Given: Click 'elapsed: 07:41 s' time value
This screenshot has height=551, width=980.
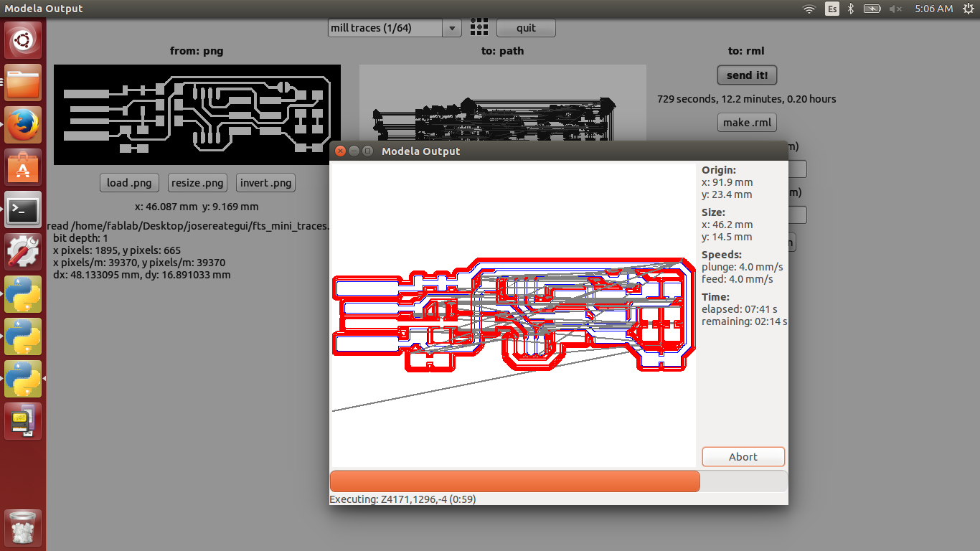Looking at the screenshot, I should coord(740,309).
